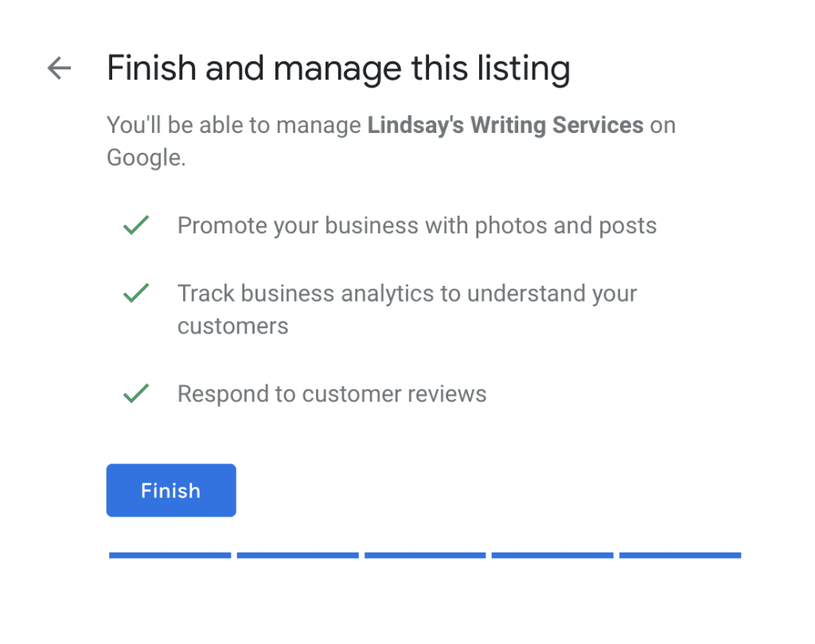Click the second progress bar segment
815x644 pixels.
tap(297, 555)
